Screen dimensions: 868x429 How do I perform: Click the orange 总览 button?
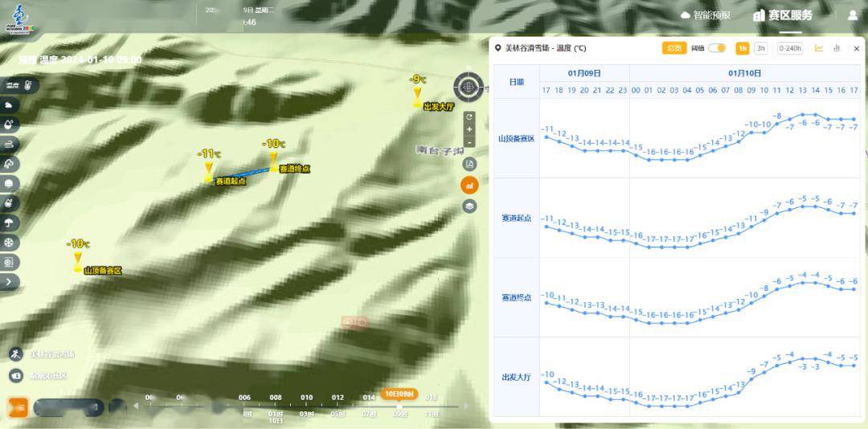(674, 48)
